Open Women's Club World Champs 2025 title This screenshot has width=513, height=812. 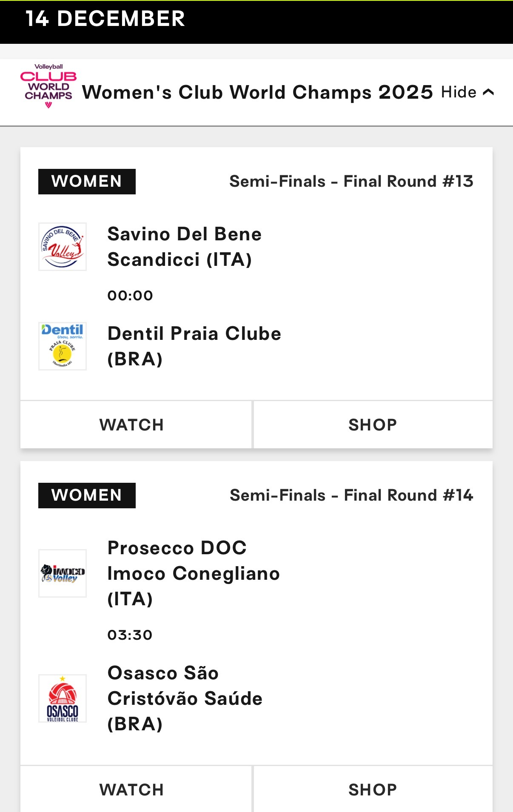[257, 92]
